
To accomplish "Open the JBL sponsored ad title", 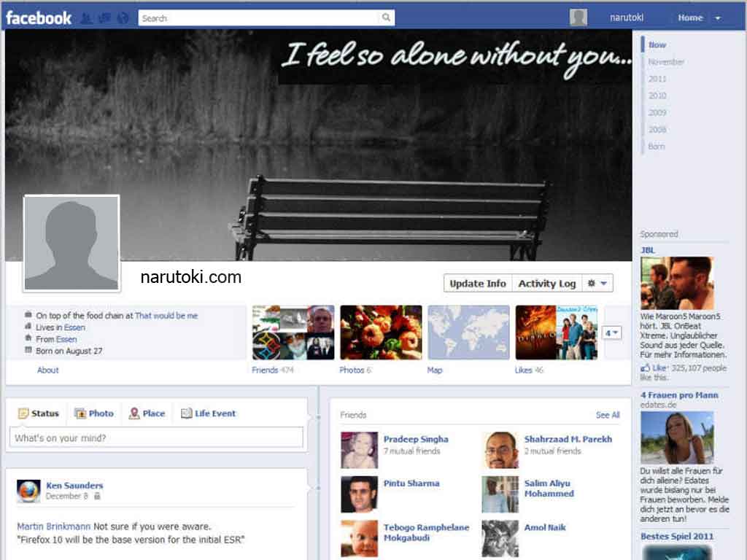I will click(648, 250).
